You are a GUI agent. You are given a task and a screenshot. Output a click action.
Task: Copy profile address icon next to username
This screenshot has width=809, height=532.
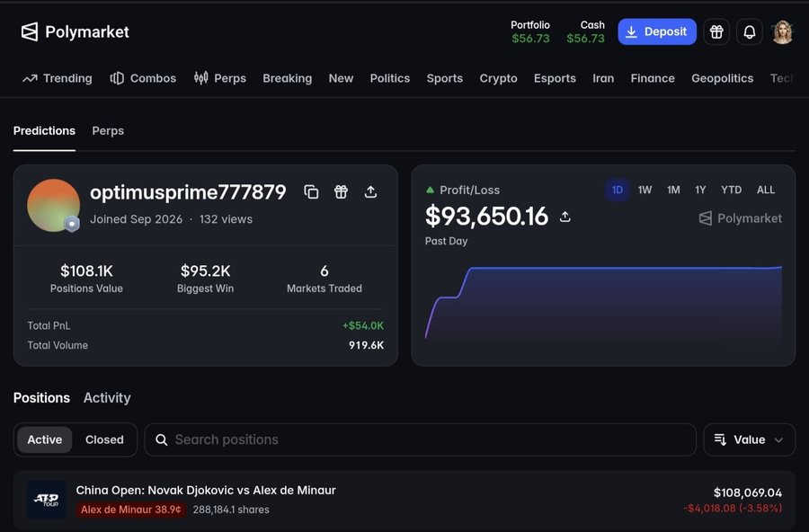pyautogui.click(x=311, y=192)
